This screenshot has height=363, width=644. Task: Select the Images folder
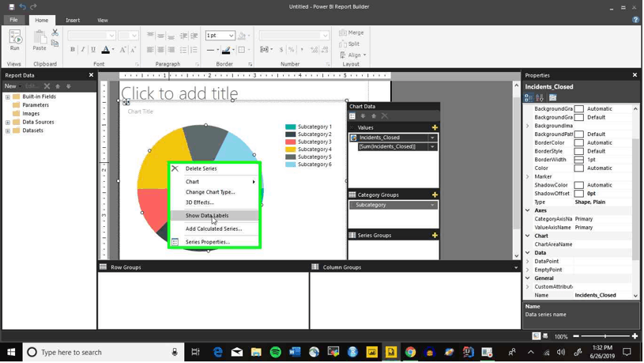pyautogui.click(x=26, y=113)
